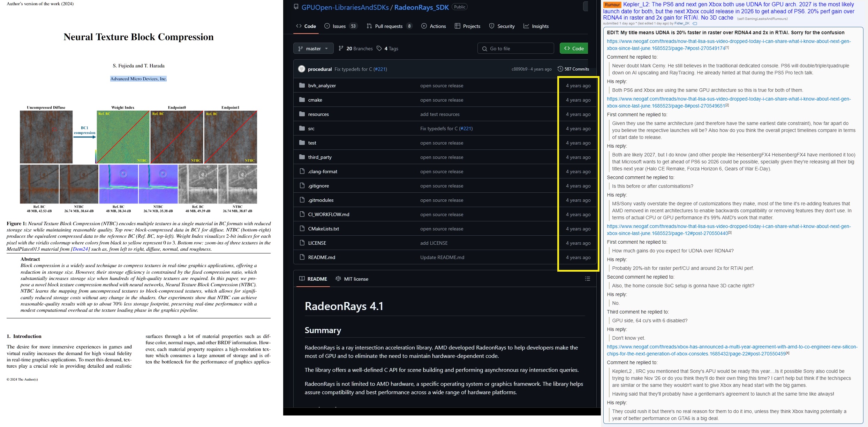Click the Pull requests icon

(x=369, y=26)
